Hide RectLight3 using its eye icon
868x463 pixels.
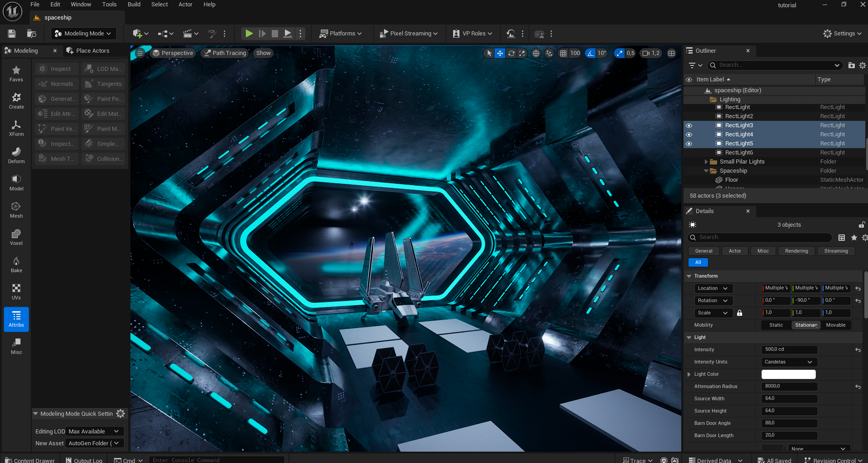click(689, 125)
